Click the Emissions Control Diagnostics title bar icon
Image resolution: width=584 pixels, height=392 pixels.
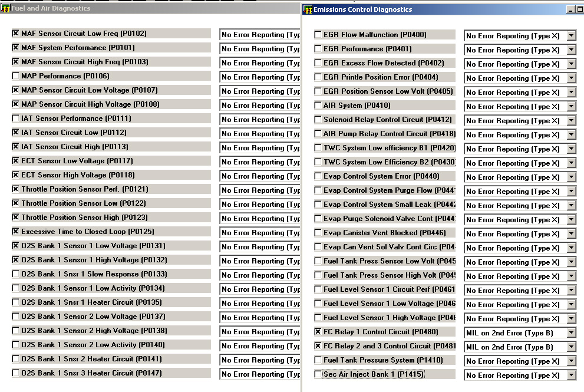tap(308, 9)
